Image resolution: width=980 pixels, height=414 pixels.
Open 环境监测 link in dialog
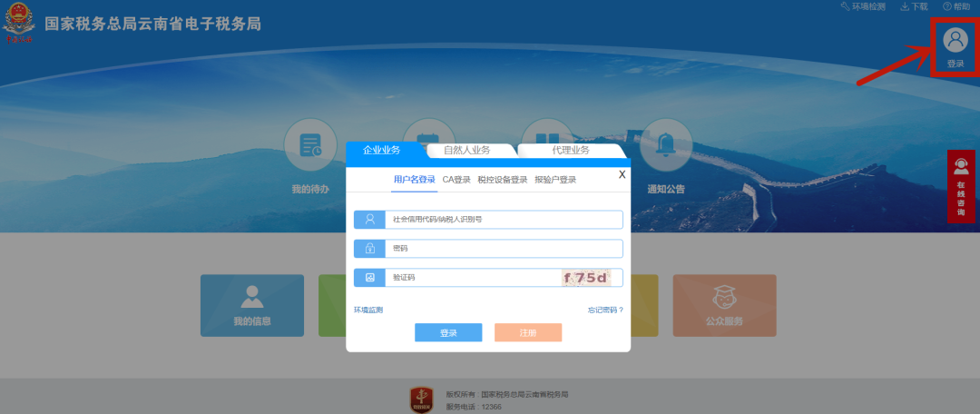tap(368, 310)
